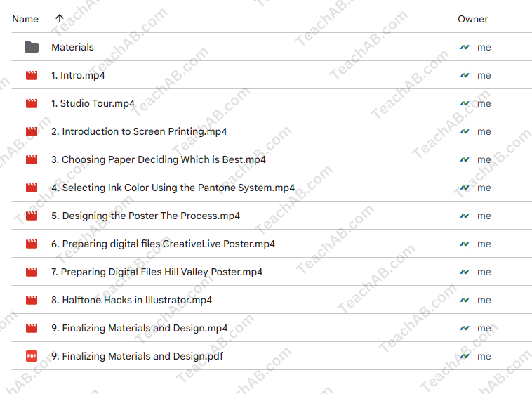Click video icon for 9. Finalizing Materials mp4
Image resolution: width=532 pixels, height=394 pixels.
32,328
